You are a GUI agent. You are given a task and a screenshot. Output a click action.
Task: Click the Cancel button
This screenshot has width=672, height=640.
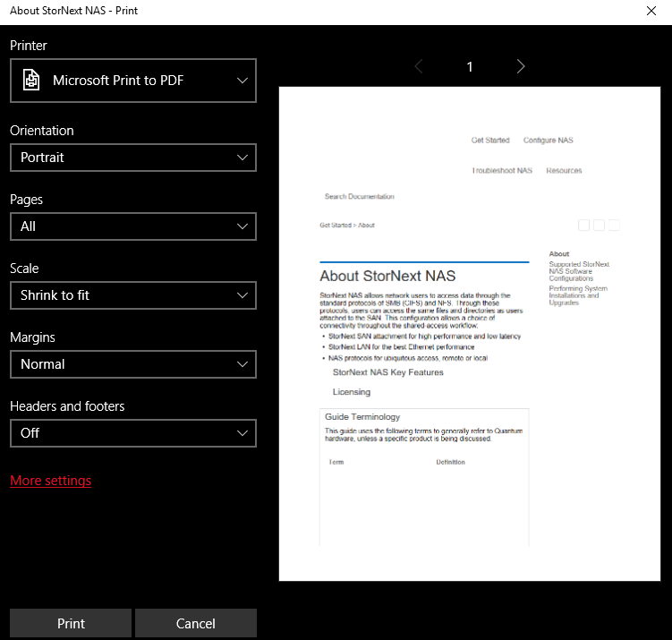click(x=196, y=623)
